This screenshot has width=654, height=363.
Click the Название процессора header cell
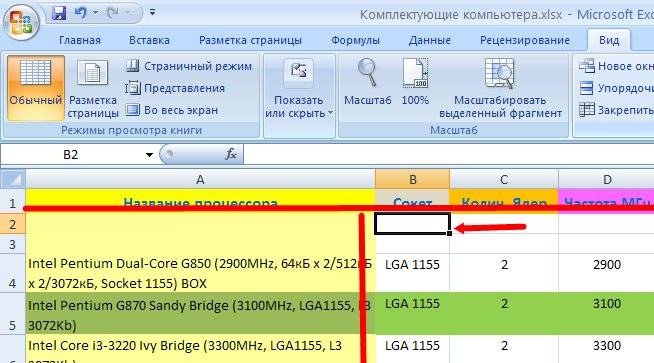pos(200,201)
